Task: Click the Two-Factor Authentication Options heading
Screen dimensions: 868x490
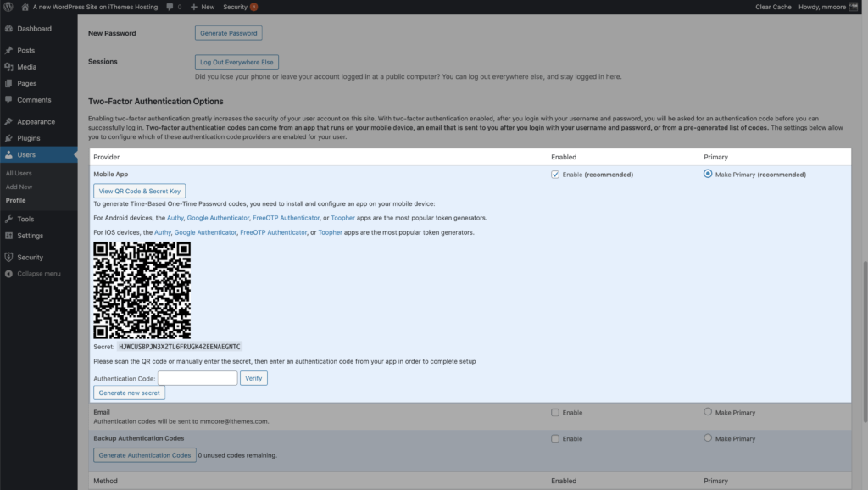Action: pos(156,102)
